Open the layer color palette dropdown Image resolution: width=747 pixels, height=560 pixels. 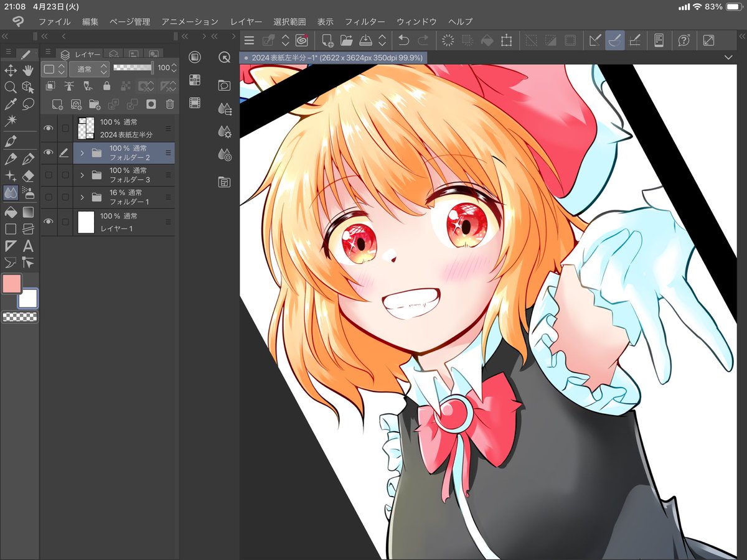[54, 68]
